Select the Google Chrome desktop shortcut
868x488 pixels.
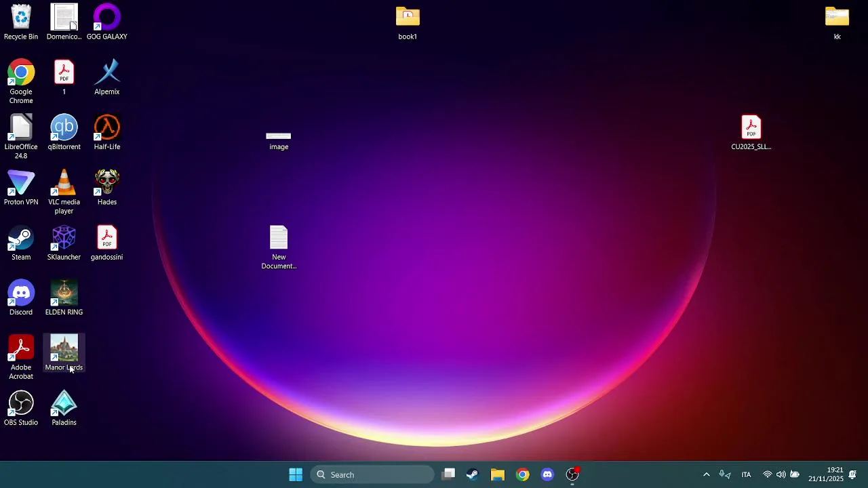click(x=21, y=82)
